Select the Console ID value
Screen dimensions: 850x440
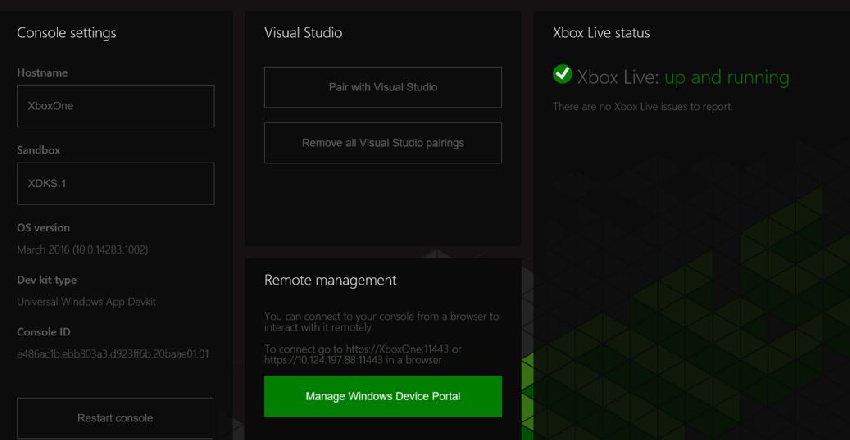[113, 354]
